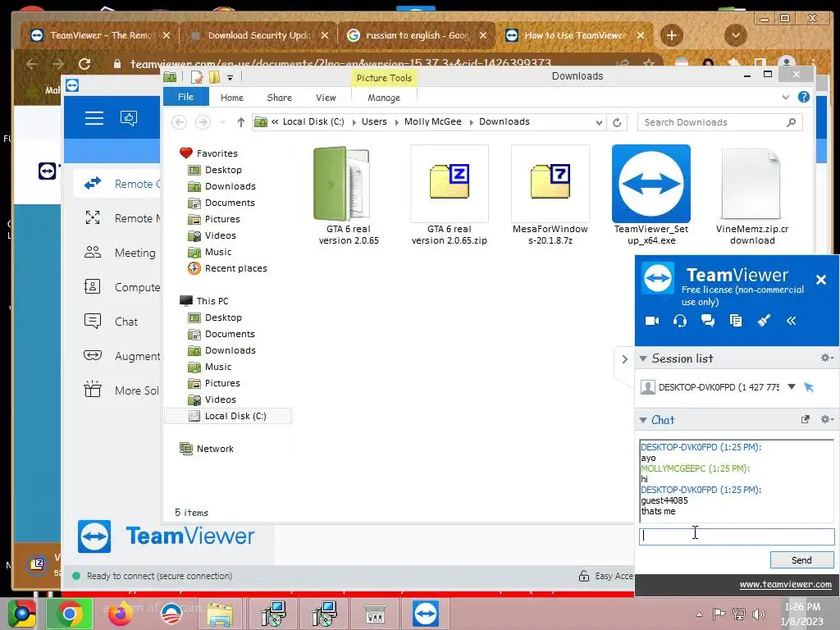Image resolution: width=840 pixels, height=630 pixels.
Task: Open DESKTOP-DVK0FPD session dropdown arrow
Action: pos(792,387)
